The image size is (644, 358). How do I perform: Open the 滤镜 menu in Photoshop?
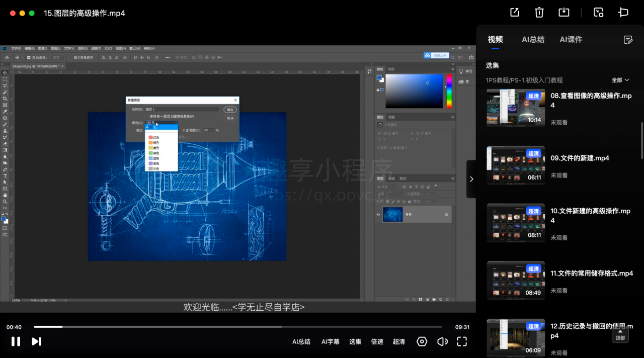[96, 49]
